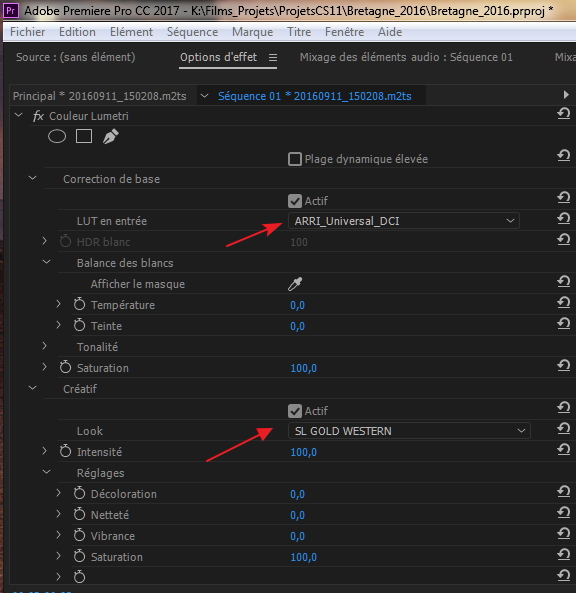
Task: Click the Correction de base Saturation value
Action: [303, 368]
